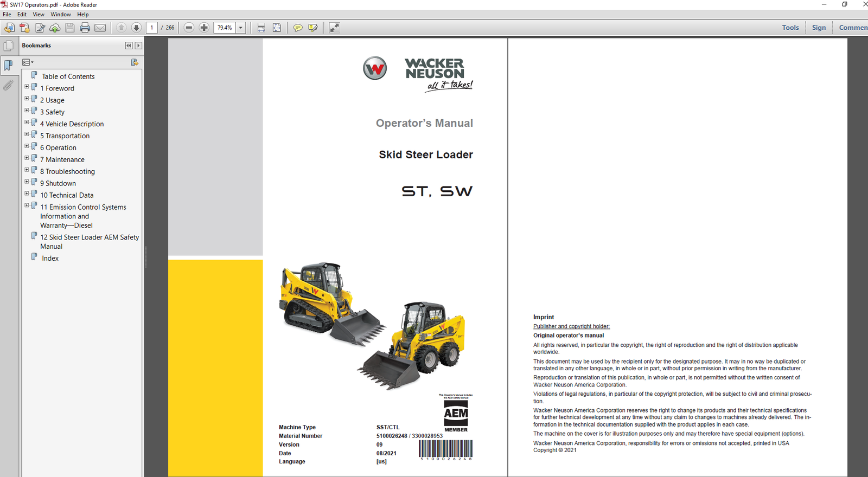868x477 pixels.
Task: Expand the 7 Maintenance bookmark
Action: (x=27, y=158)
